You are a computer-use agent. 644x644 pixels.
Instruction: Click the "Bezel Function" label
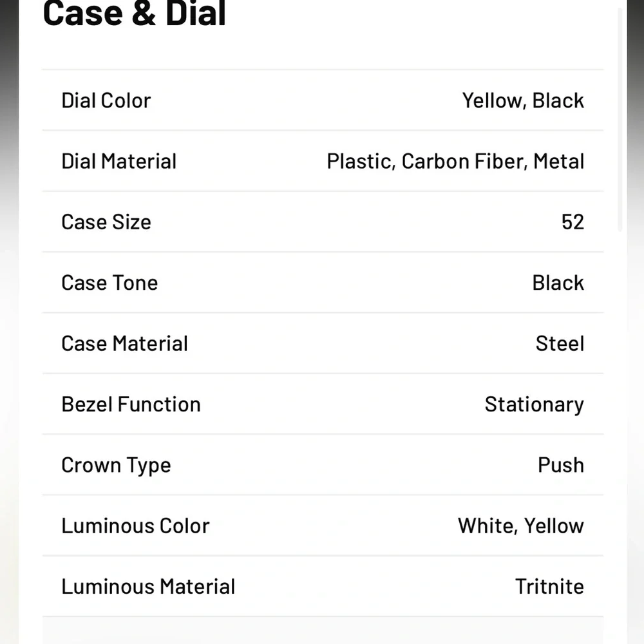click(131, 404)
